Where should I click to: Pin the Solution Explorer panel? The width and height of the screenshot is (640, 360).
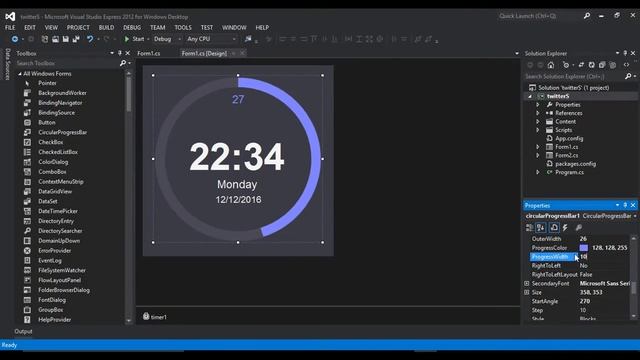coord(625,53)
